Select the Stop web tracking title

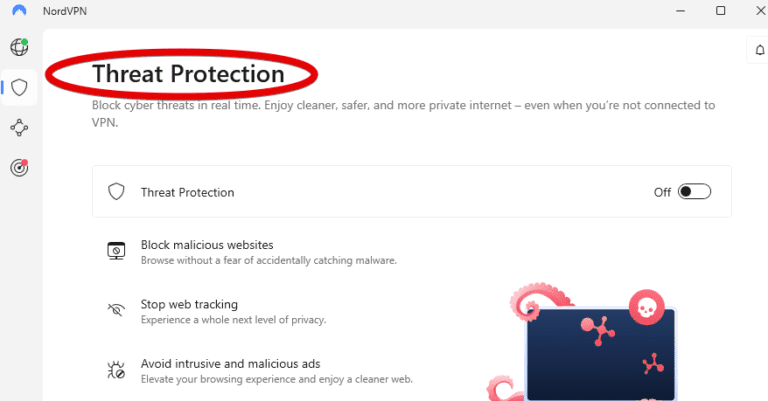point(189,304)
